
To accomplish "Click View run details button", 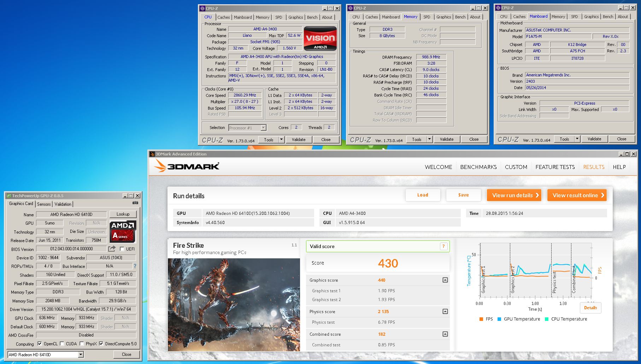I will click(x=514, y=195).
